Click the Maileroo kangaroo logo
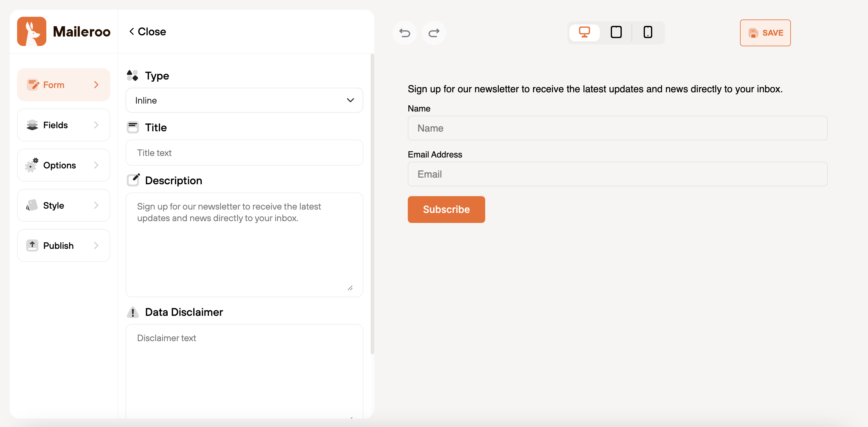Image resolution: width=868 pixels, height=427 pixels. tap(32, 31)
